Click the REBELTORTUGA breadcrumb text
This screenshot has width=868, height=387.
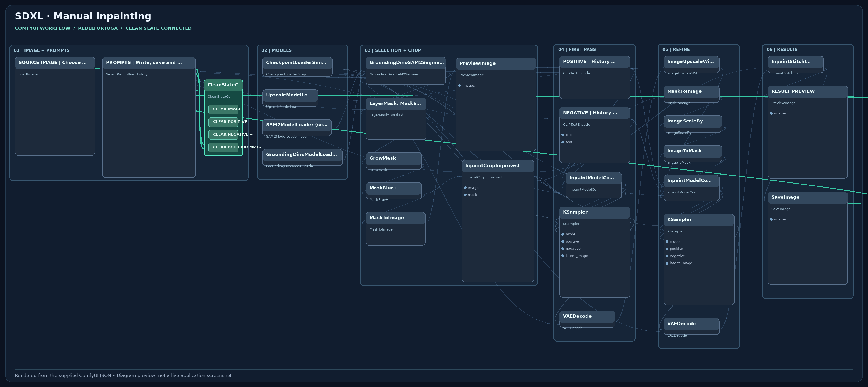(98, 28)
